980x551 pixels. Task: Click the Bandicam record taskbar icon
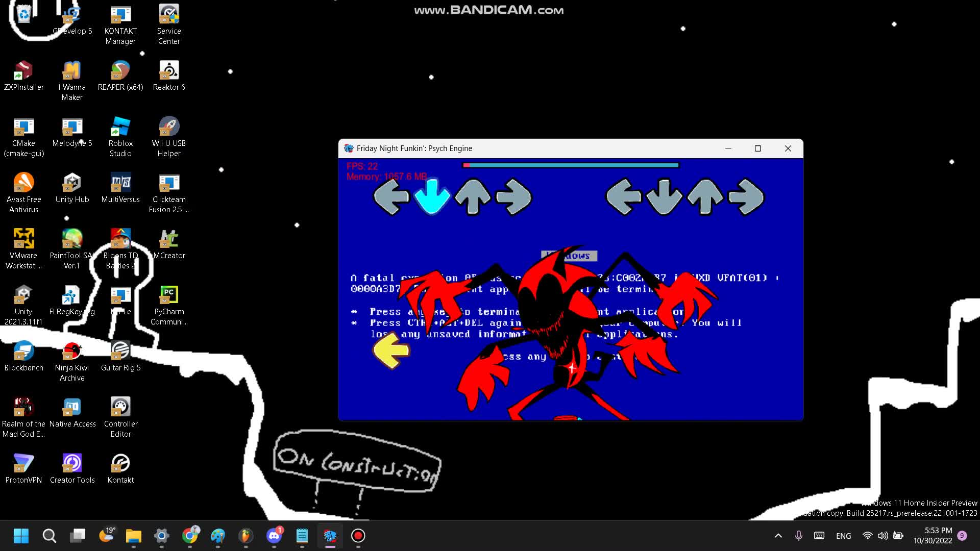pos(358,536)
